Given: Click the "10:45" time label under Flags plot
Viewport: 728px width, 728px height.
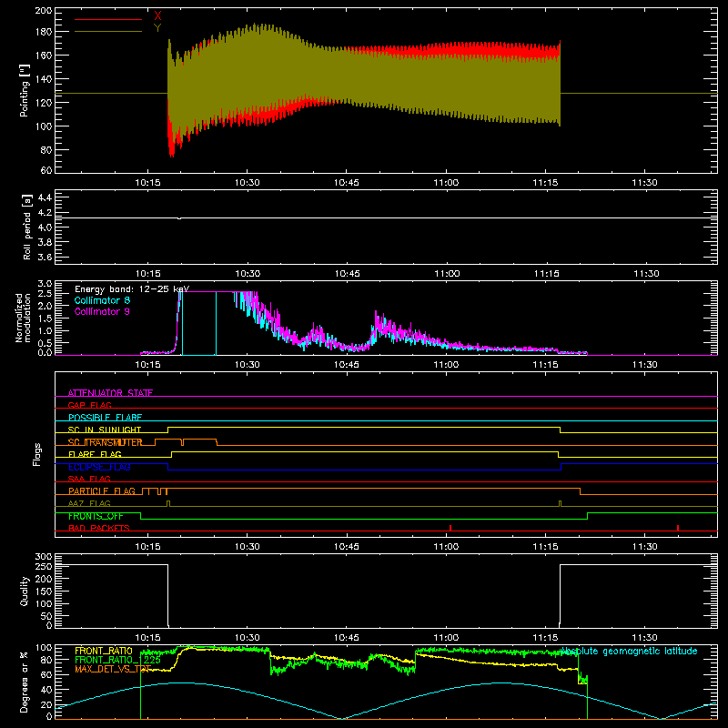Looking at the screenshot, I should (x=347, y=547).
